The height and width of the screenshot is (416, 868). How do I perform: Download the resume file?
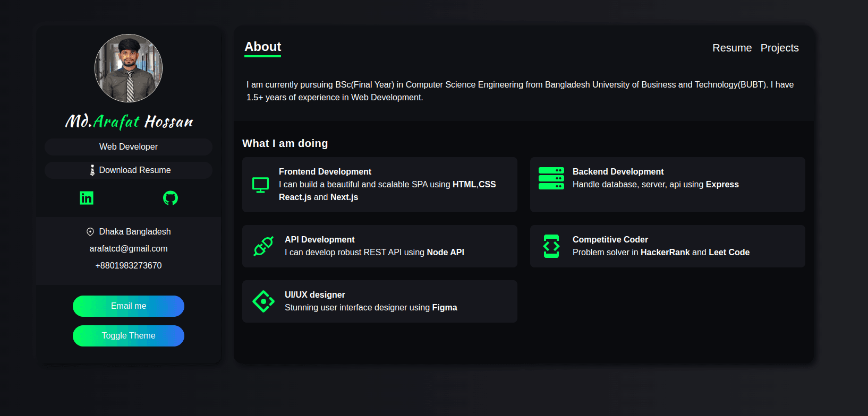click(x=134, y=170)
